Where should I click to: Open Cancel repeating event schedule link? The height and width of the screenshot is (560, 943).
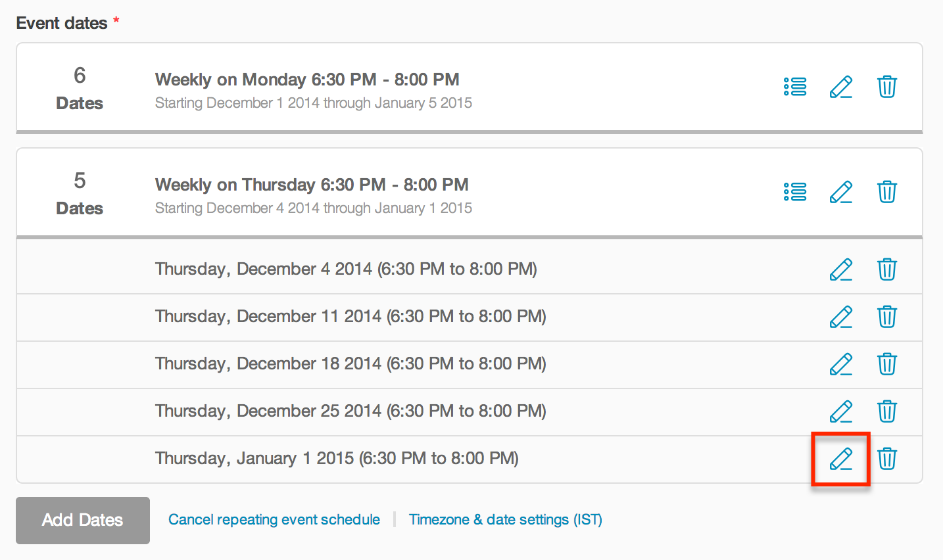point(274,520)
